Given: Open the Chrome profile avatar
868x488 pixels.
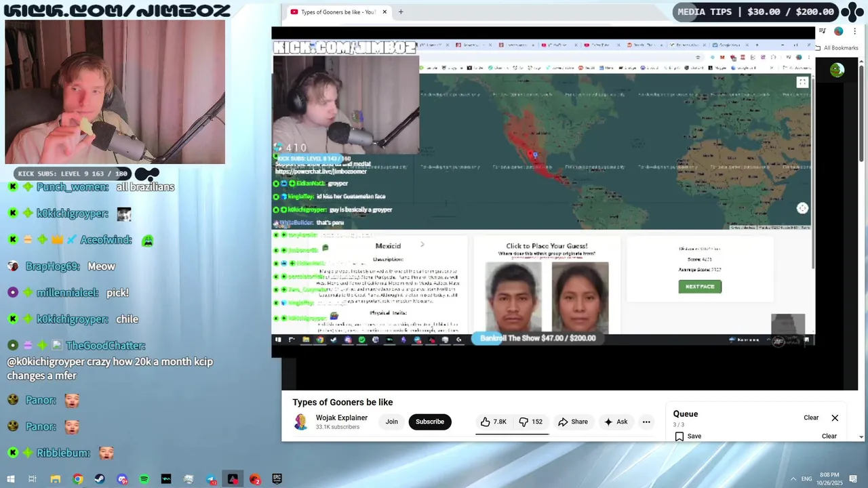Looking at the screenshot, I should coord(839,31).
